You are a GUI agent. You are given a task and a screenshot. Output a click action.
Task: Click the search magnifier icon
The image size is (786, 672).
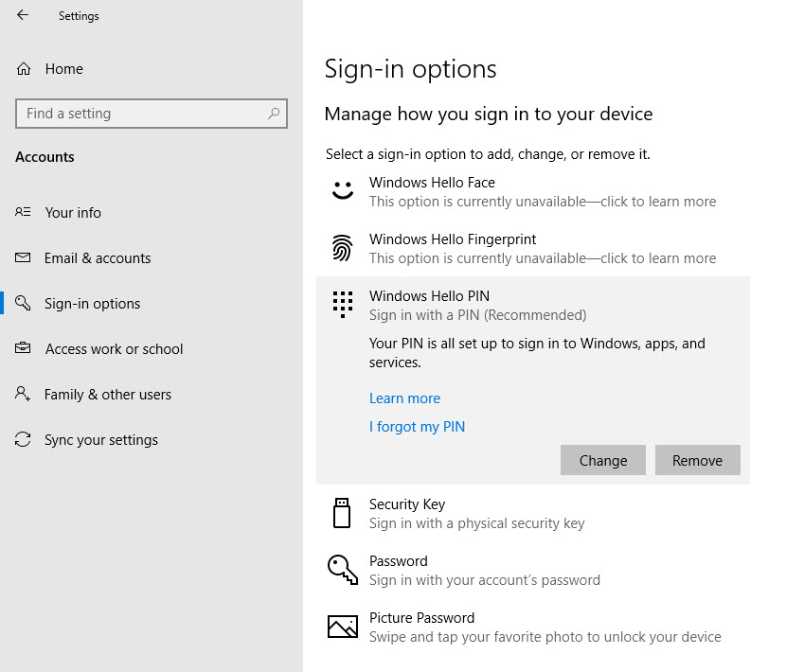[274, 114]
